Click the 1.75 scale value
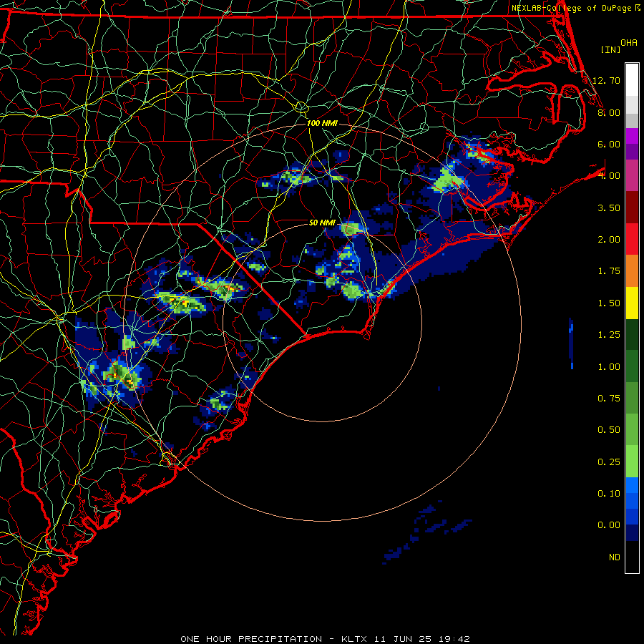 [x=609, y=271]
